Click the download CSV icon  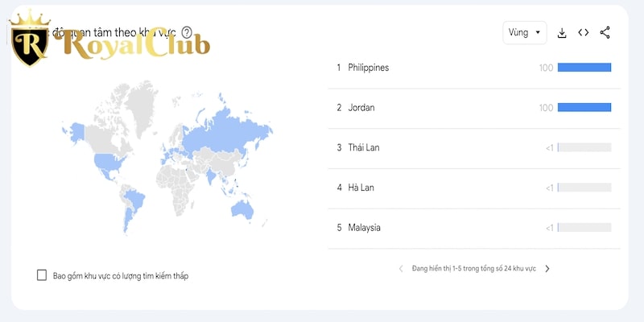pos(561,33)
